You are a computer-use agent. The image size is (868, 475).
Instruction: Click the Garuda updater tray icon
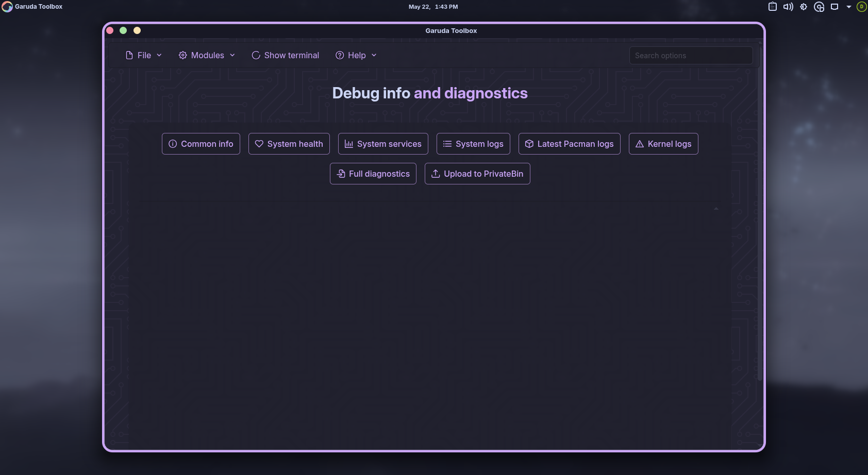(819, 7)
